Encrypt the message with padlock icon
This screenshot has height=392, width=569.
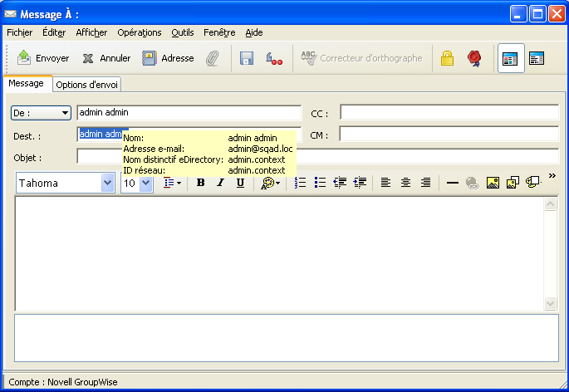pos(447,58)
